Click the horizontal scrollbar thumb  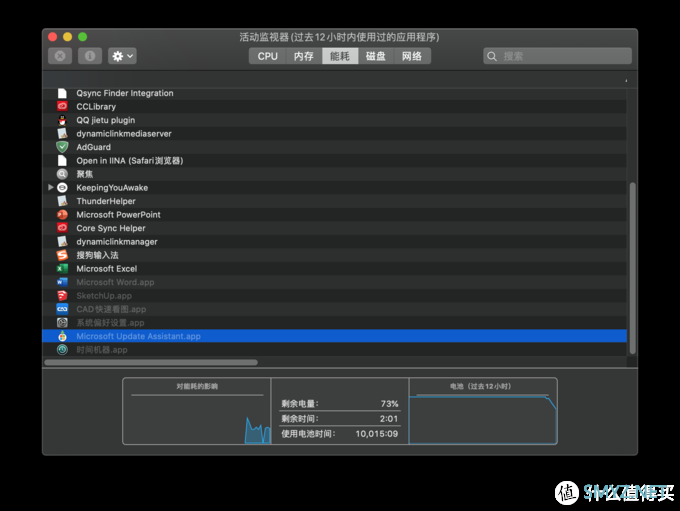[151, 362]
